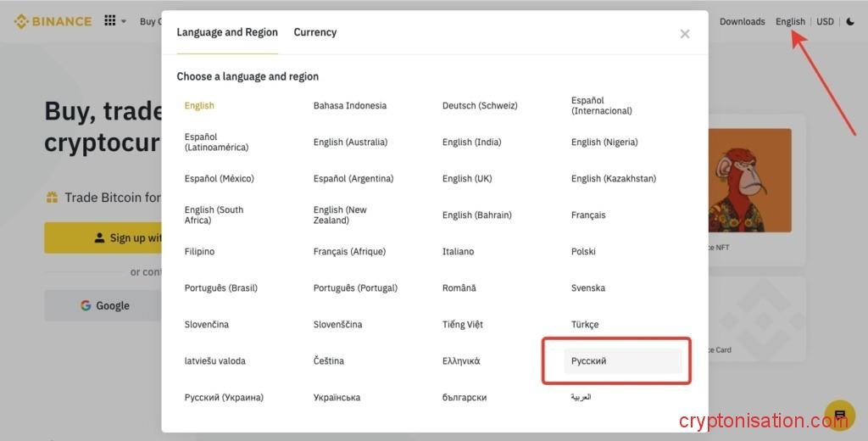
Task: Close the language dialog with X
Action: coord(684,34)
